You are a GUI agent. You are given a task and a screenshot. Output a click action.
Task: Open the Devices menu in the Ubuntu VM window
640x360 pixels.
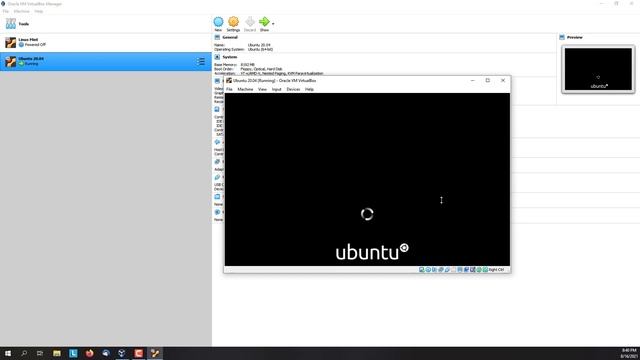293,89
